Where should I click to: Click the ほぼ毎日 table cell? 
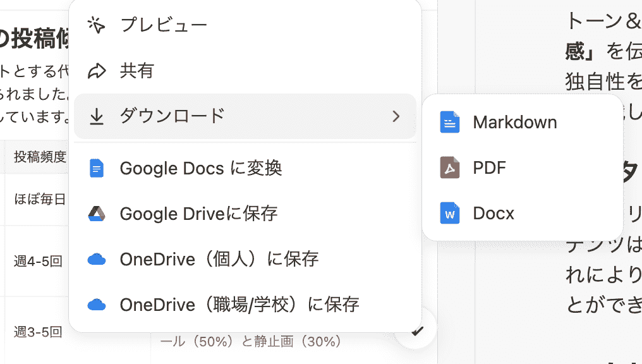tap(40, 200)
